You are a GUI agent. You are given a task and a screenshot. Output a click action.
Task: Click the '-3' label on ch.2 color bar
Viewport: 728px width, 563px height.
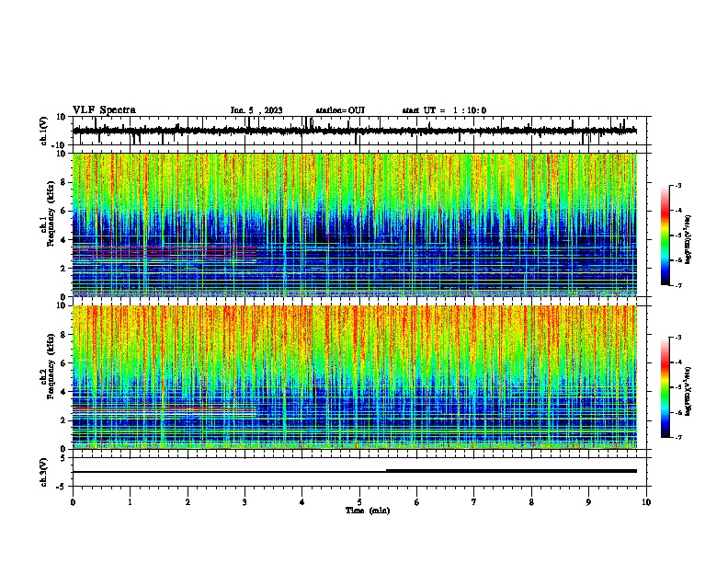pyautogui.click(x=678, y=338)
